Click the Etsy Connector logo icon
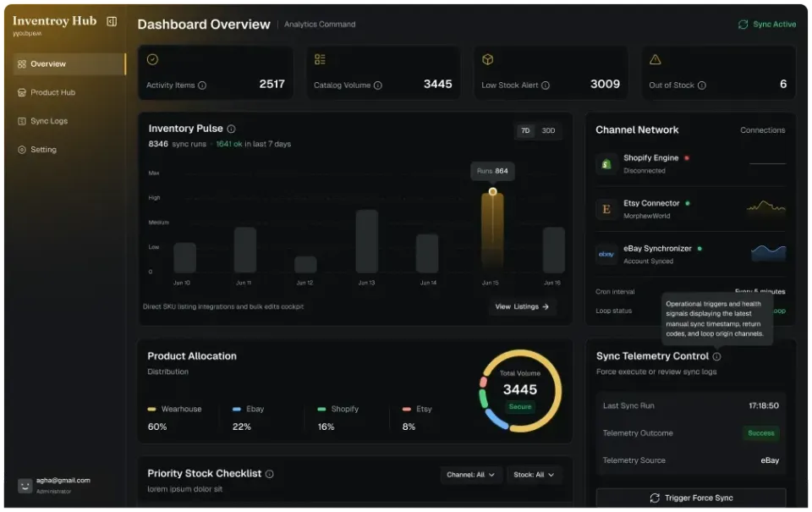This screenshot has height=512, width=812. coord(606,209)
